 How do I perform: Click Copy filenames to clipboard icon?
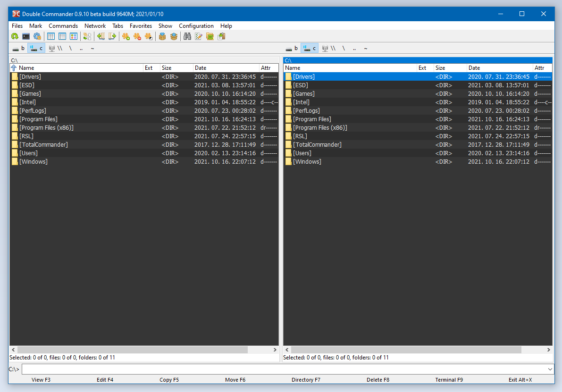pos(221,36)
